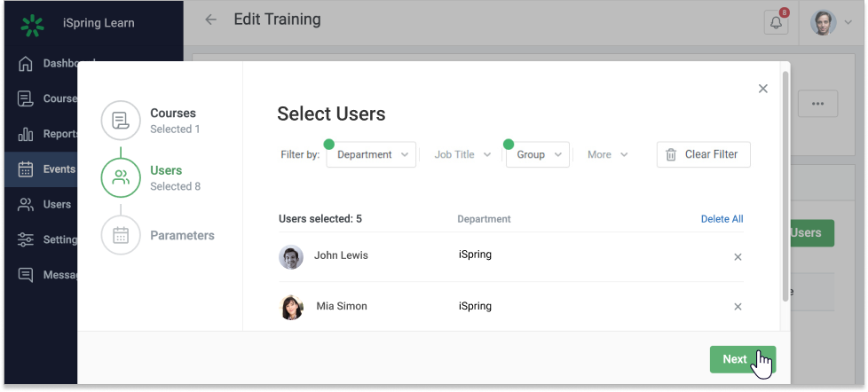Click the Delete All link
This screenshot has width=868, height=392.
pos(722,219)
